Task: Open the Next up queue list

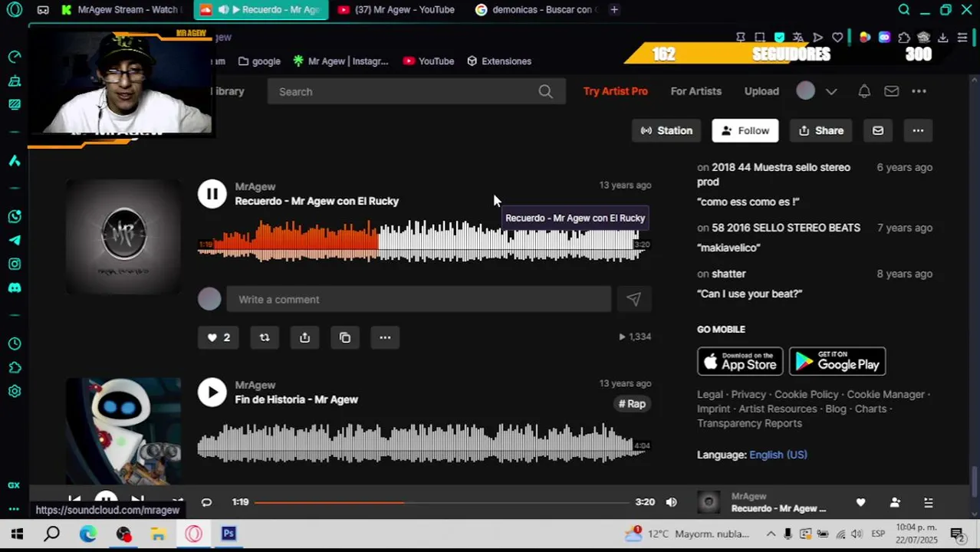Action: tap(929, 502)
